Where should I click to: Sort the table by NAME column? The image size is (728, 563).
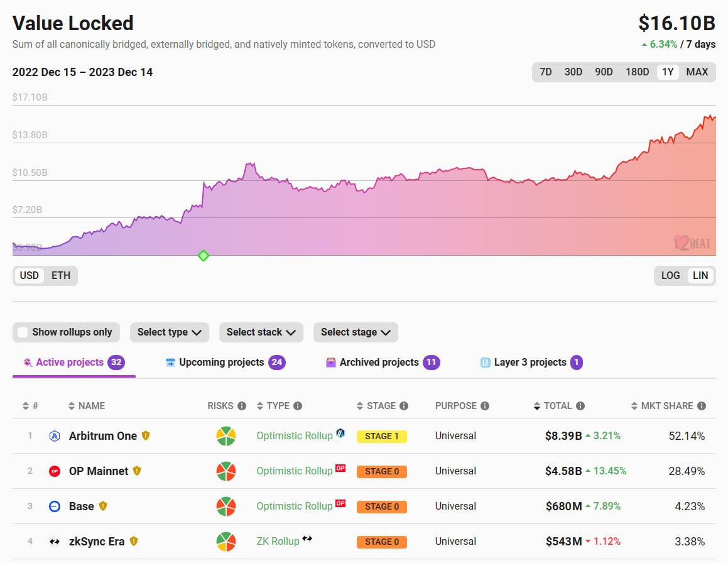[86, 406]
